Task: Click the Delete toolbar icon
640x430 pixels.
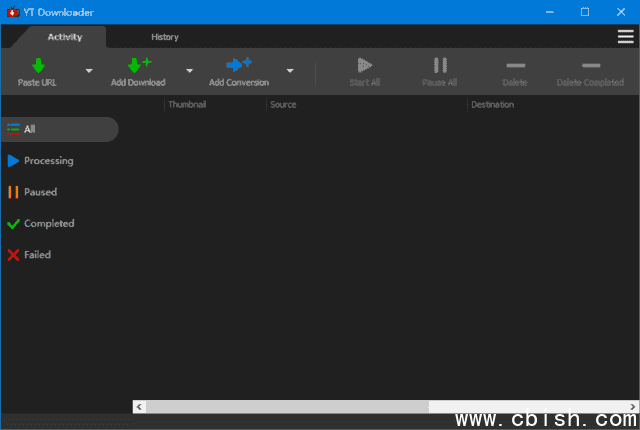Action: point(516,65)
